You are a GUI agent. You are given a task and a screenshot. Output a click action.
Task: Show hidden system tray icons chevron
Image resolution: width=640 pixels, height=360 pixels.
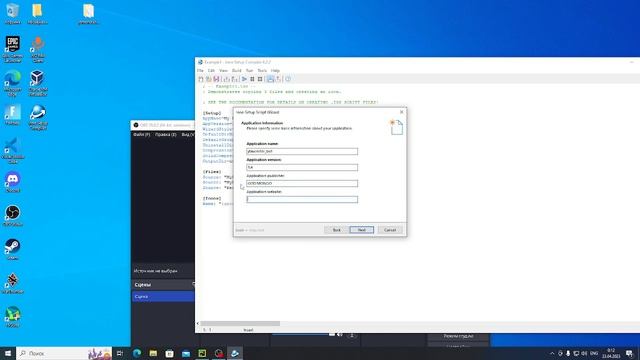(x=552, y=353)
